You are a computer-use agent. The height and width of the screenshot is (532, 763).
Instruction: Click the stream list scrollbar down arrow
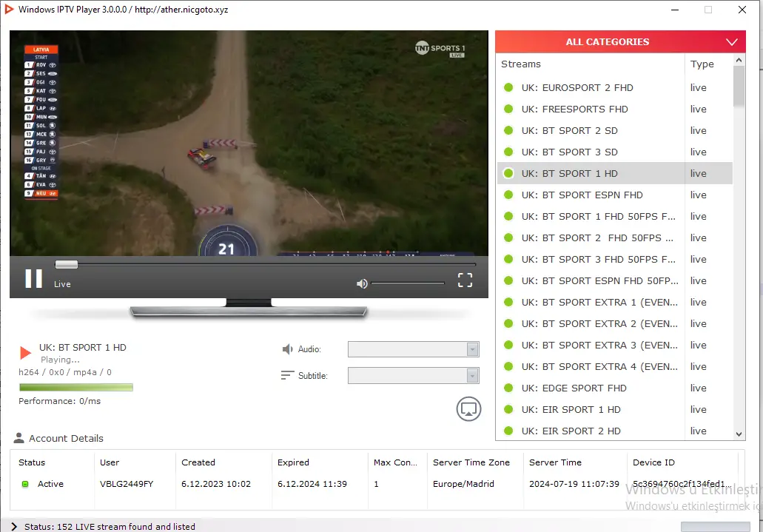coord(739,434)
